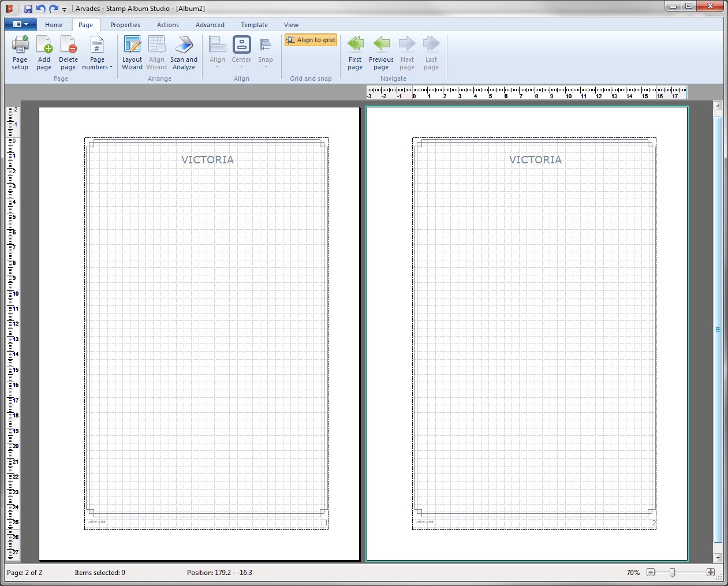Go to Next page

pos(407,53)
